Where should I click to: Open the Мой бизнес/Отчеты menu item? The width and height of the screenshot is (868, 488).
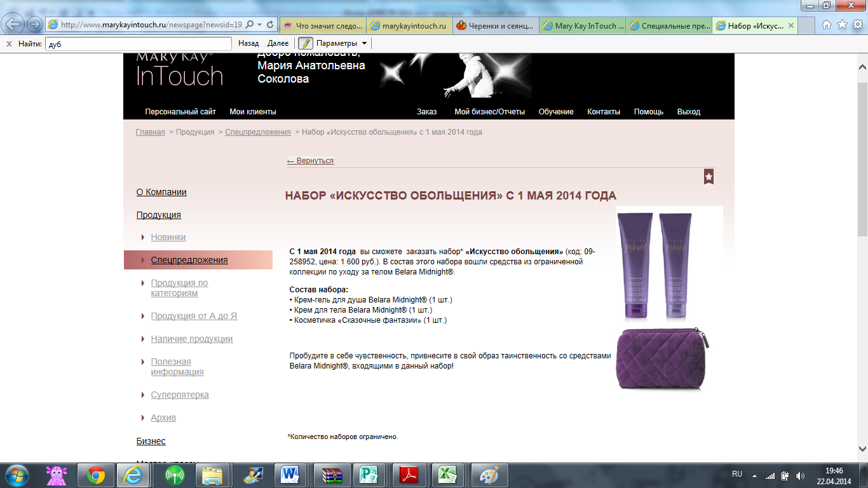[x=490, y=111]
